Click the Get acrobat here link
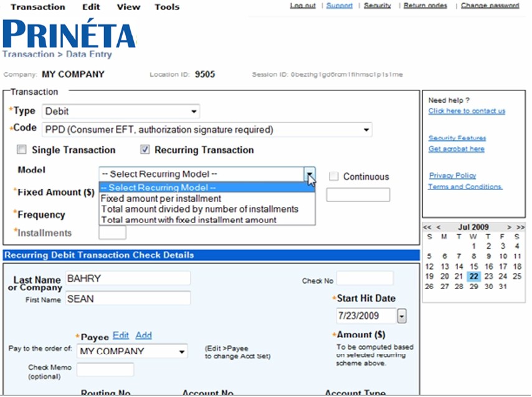 457,149
